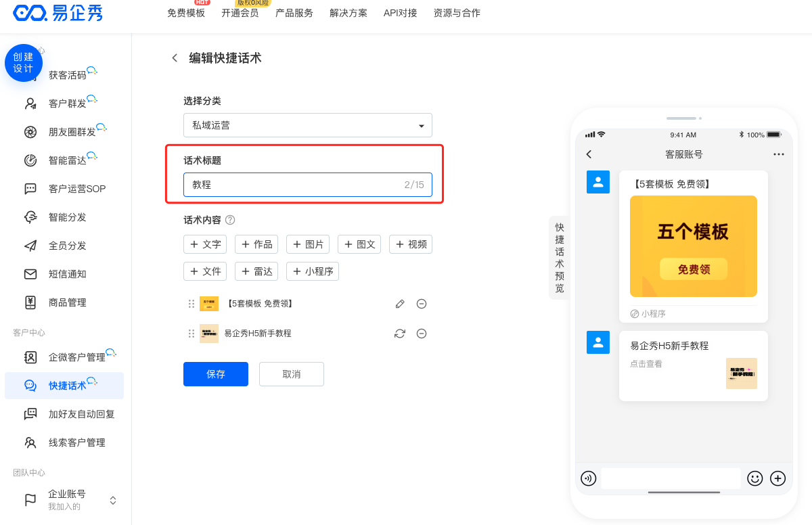Click the 五个模板 免费领 preview image
The image size is (812, 525).
point(694,246)
